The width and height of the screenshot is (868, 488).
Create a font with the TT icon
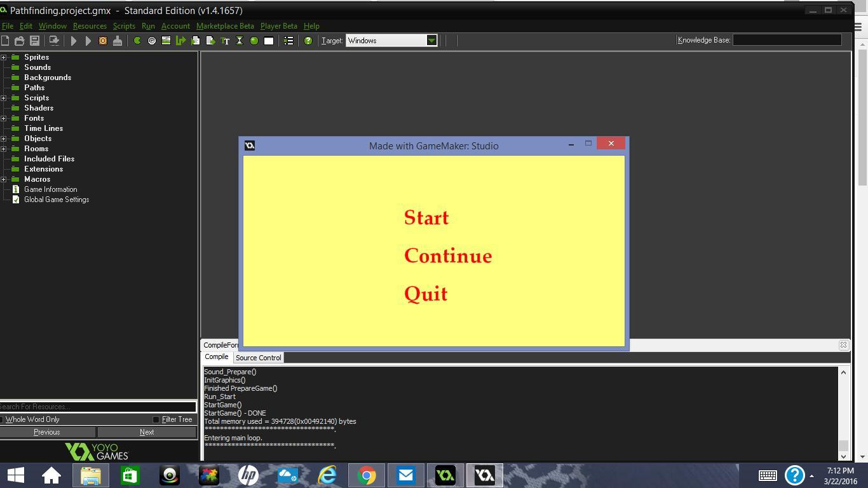[225, 41]
